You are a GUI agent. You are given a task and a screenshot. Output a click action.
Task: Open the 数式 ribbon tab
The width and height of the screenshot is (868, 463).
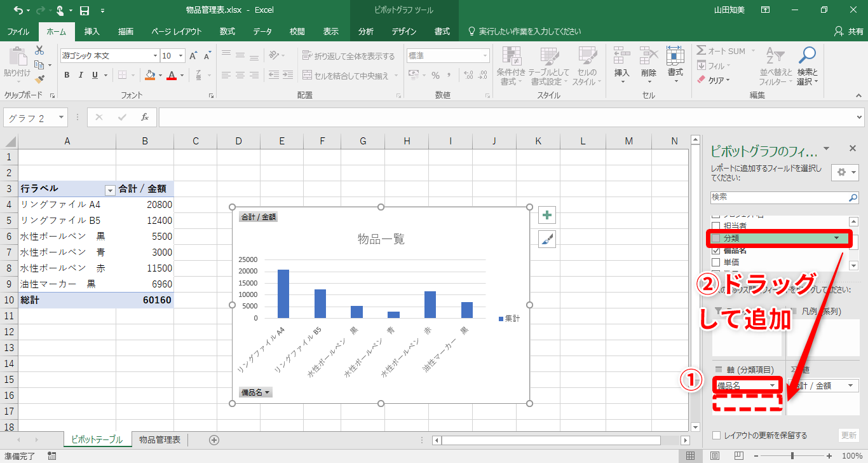click(227, 31)
